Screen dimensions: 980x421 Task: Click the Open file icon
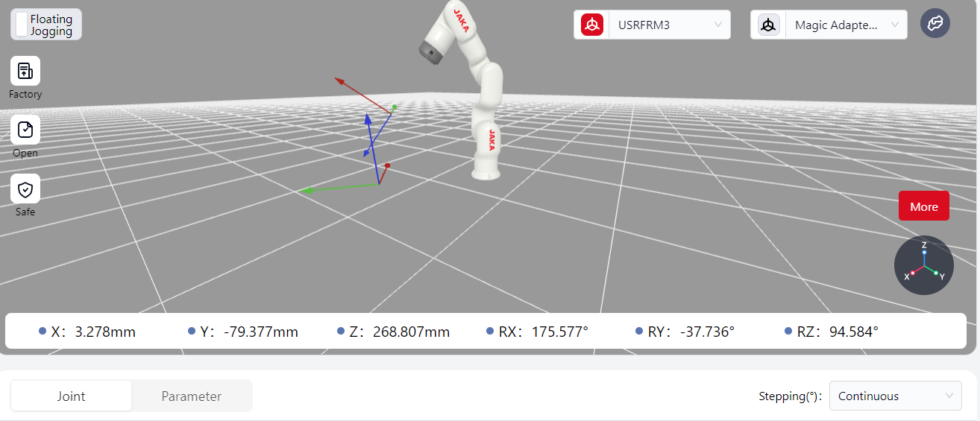click(x=25, y=130)
